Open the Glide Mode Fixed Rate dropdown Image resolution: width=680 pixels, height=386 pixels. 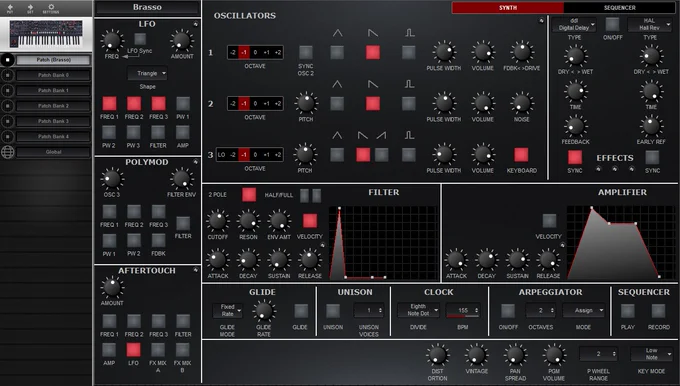click(228, 310)
